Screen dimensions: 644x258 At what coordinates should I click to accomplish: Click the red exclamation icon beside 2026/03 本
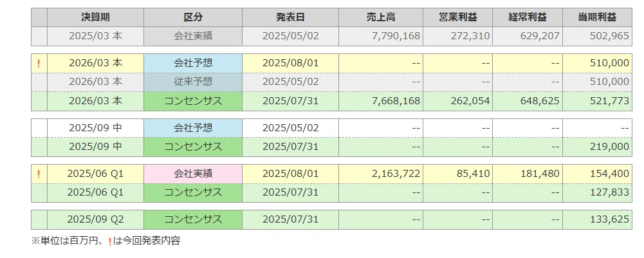pyautogui.click(x=39, y=63)
